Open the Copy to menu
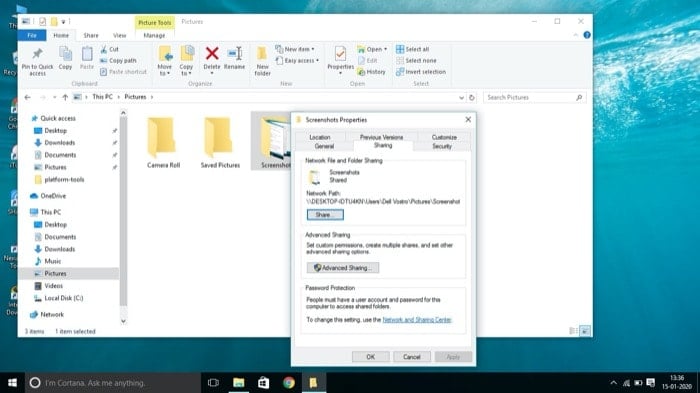 pos(187,61)
